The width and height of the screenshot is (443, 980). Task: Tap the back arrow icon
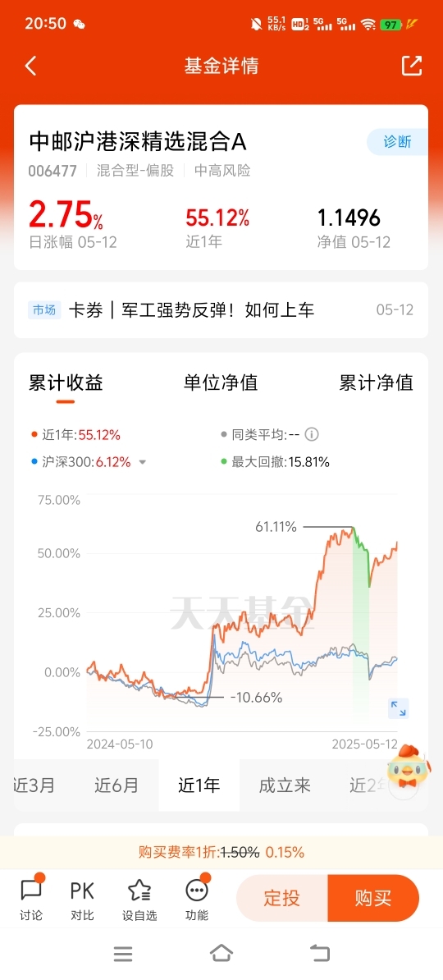pyautogui.click(x=31, y=66)
